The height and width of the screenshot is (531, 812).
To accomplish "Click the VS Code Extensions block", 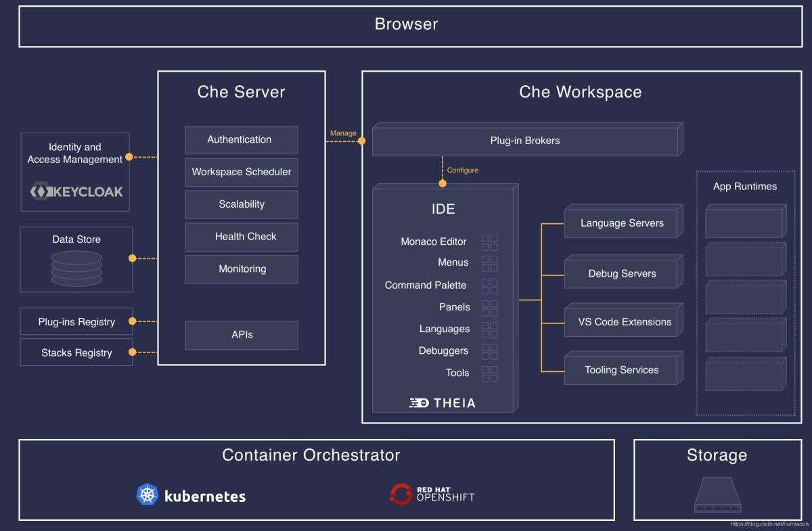I will (623, 323).
